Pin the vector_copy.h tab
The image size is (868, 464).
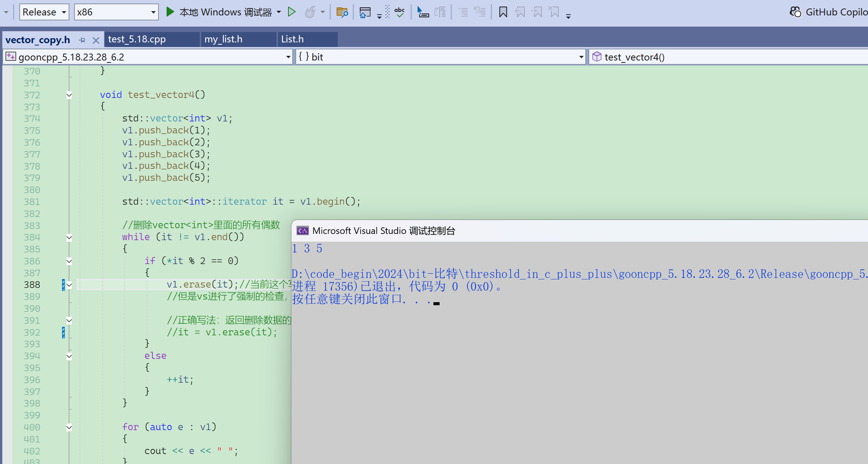click(82, 40)
